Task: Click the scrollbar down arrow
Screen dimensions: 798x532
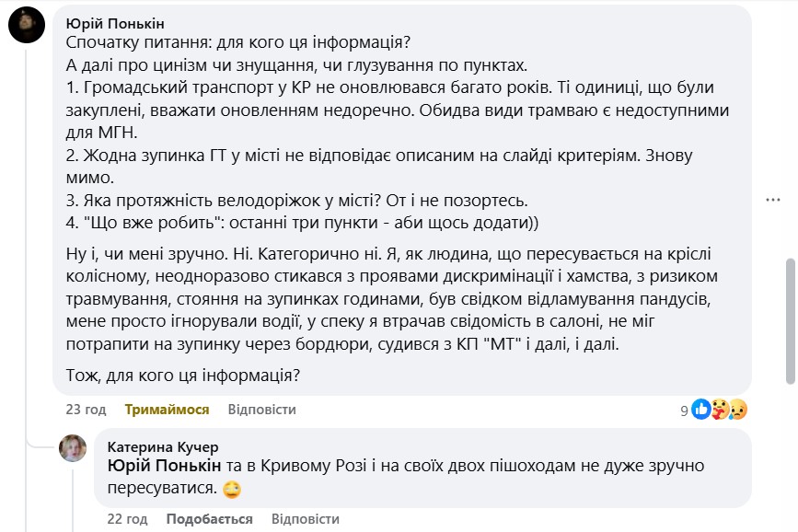Action: click(791, 525)
